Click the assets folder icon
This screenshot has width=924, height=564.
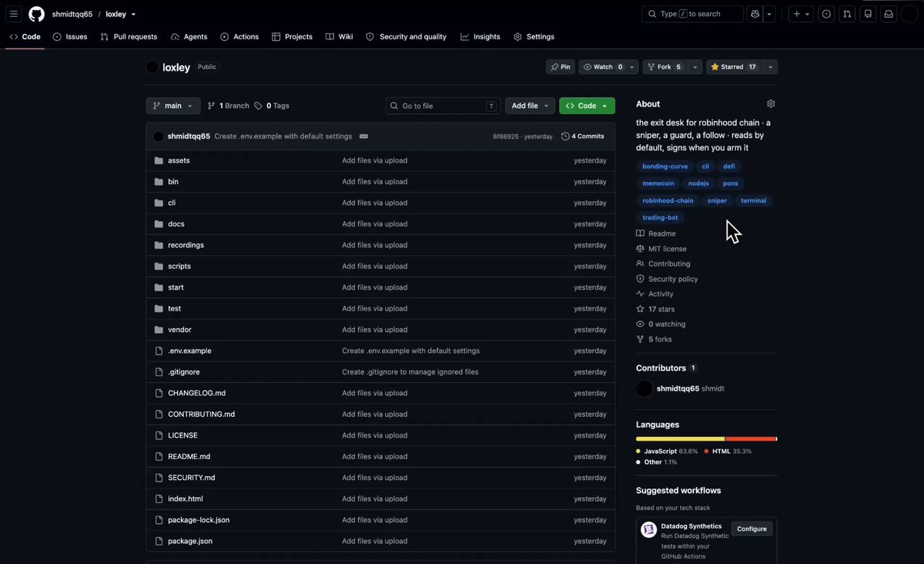point(159,160)
